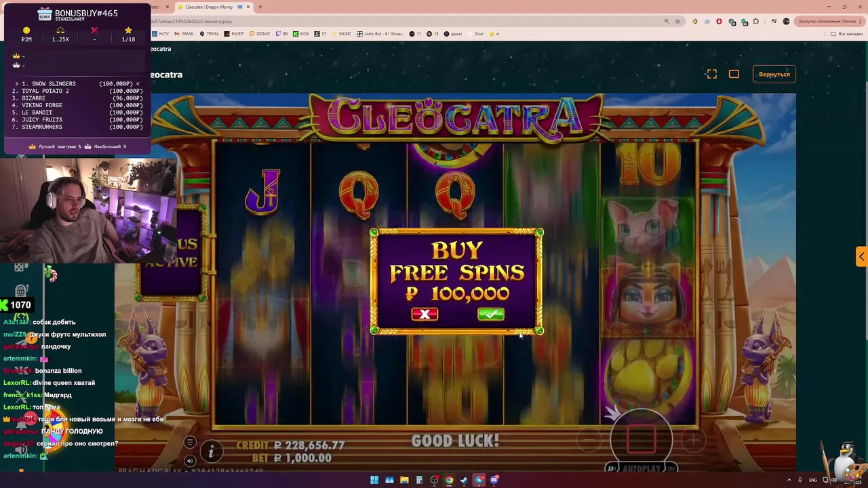Mute the slot game sound

point(190,461)
